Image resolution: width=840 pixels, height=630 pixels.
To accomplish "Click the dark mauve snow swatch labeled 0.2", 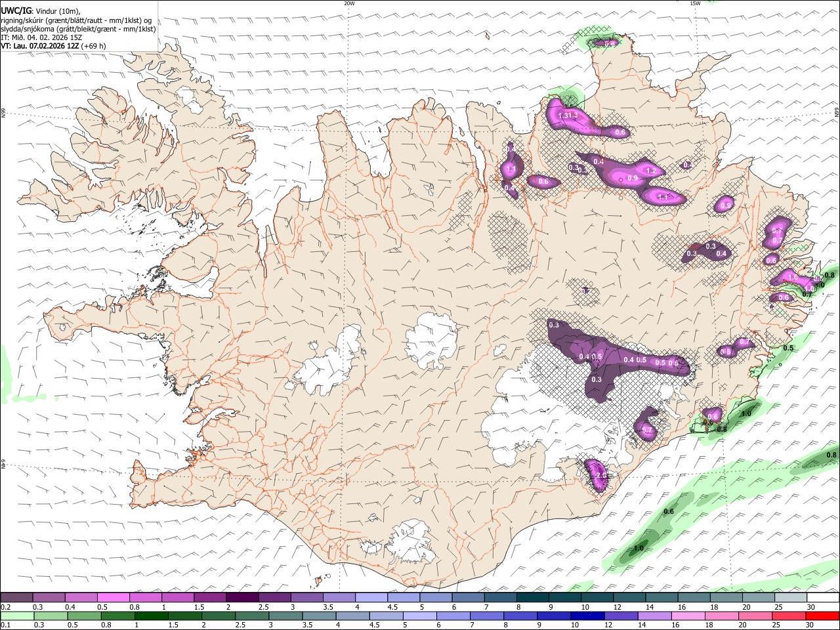I will pyautogui.click(x=17, y=598).
